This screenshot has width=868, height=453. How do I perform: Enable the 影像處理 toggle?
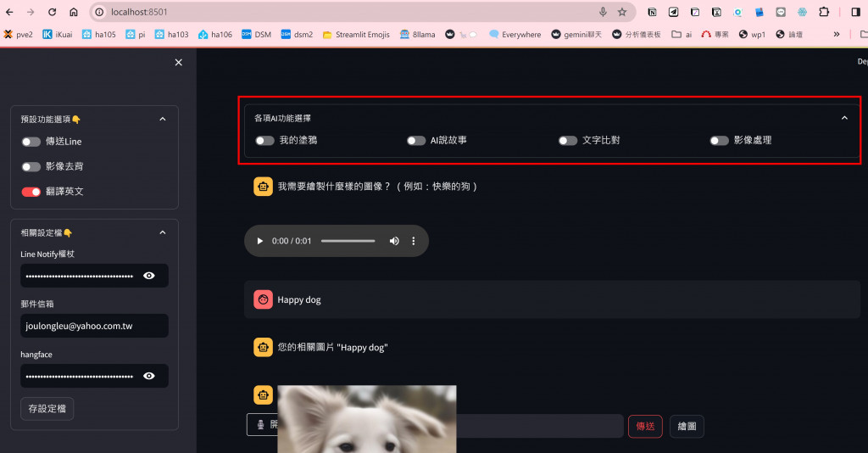pos(719,141)
